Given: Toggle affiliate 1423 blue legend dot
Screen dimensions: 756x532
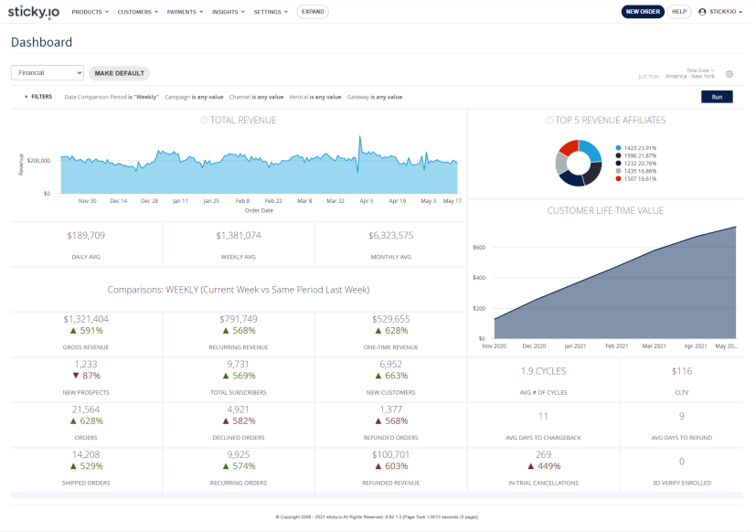Looking at the screenshot, I should [x=619, y=147].
